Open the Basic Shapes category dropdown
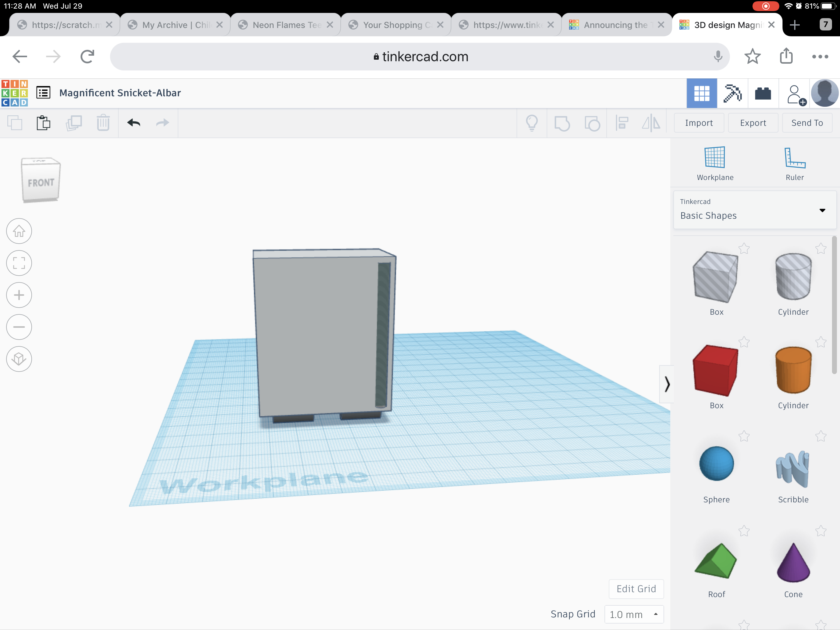Image resolution: width=840 pixels, height=630 pixels. [755, 210]
